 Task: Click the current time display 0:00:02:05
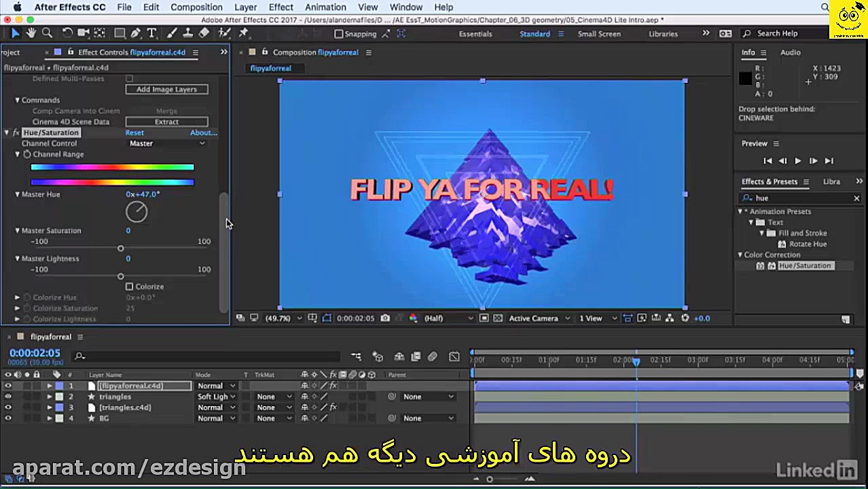pos(35,352)
